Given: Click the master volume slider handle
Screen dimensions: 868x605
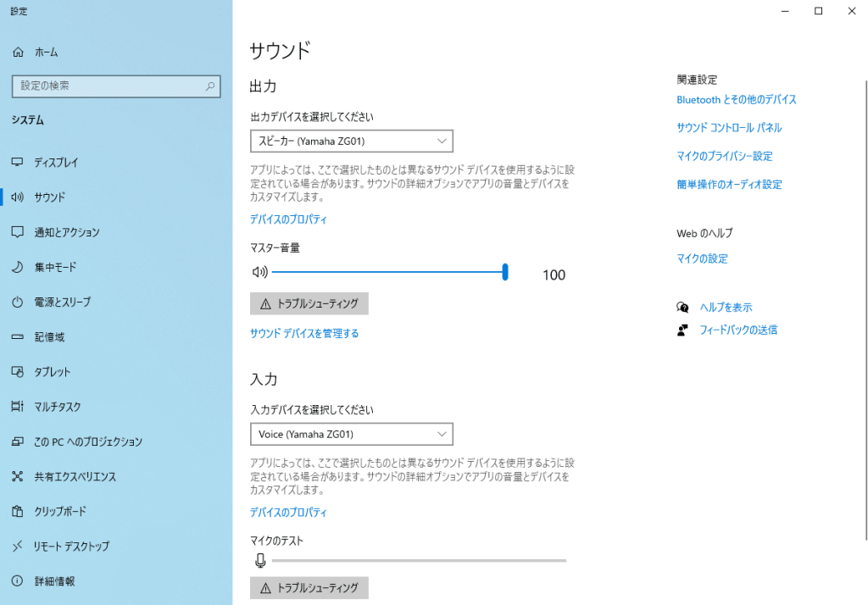Looking at the screenshot, I should [x=505, y=272].
